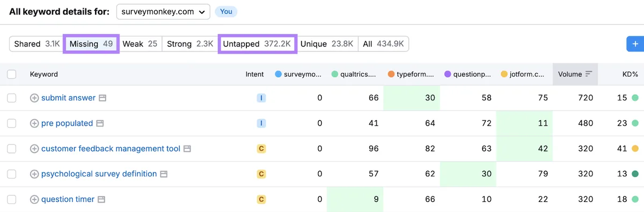Click plus icon beside 'psychological survey definition'
The height and width of the screenshot is (212, 644).
click(x=34, y=174)
